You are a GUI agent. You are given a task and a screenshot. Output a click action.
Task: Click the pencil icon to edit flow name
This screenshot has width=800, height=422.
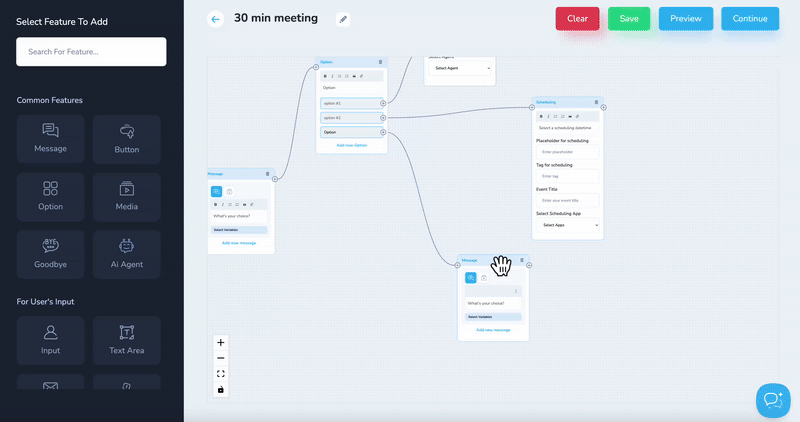point(343,19)
